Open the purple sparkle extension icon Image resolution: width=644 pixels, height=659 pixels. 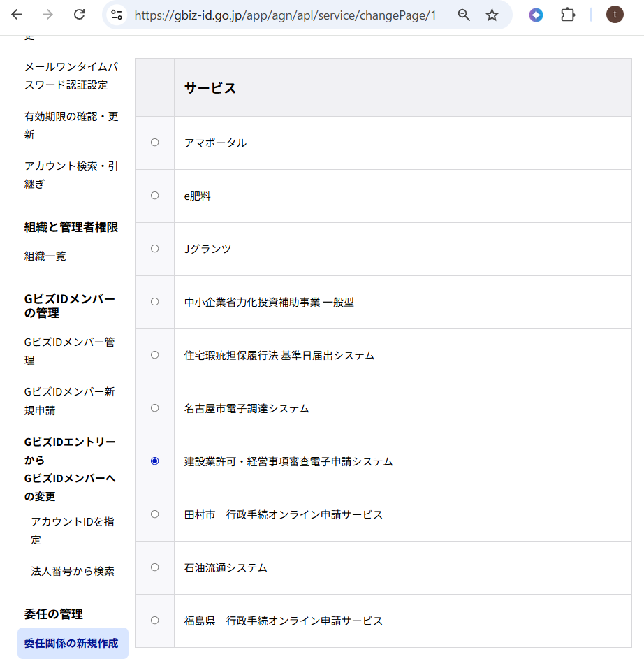pyautogui.click(x=536, y=15)
